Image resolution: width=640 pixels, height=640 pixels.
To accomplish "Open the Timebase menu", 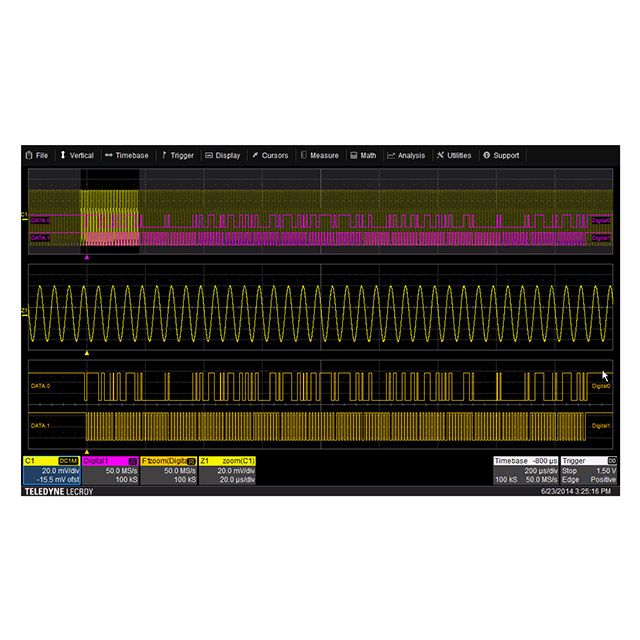I will (126, 155).
